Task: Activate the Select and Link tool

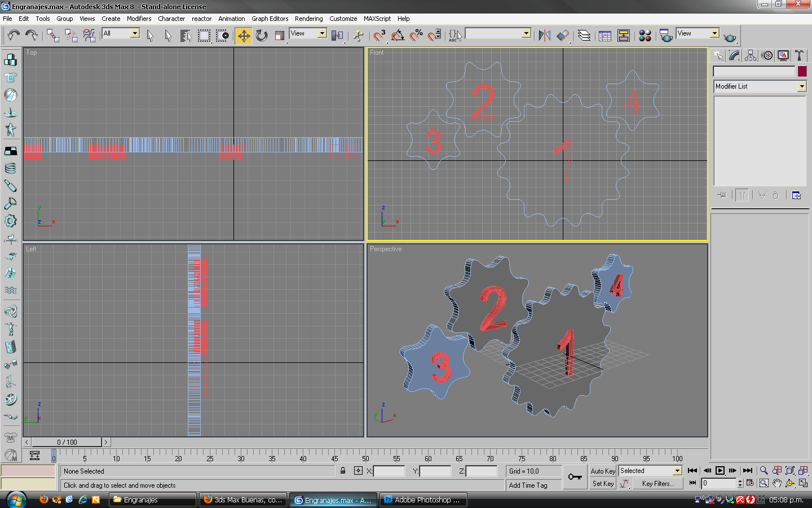Action: click(x=53, y=36)
